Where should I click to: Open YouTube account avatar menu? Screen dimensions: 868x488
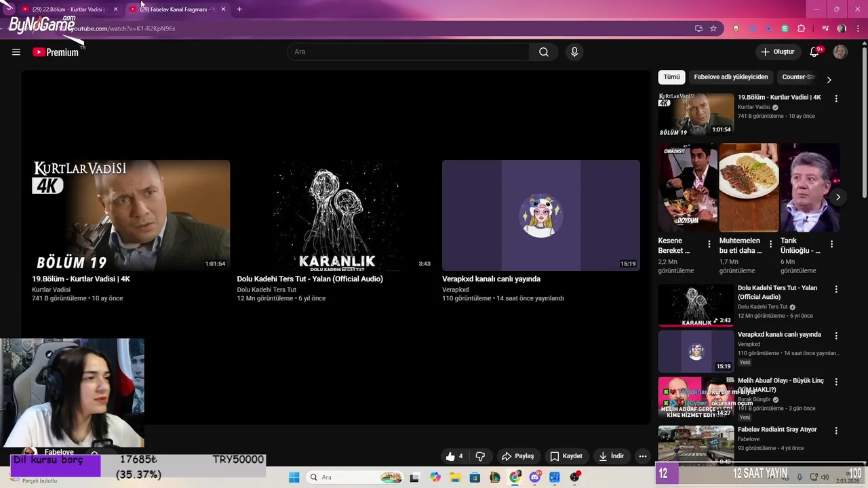coord(840,52)
